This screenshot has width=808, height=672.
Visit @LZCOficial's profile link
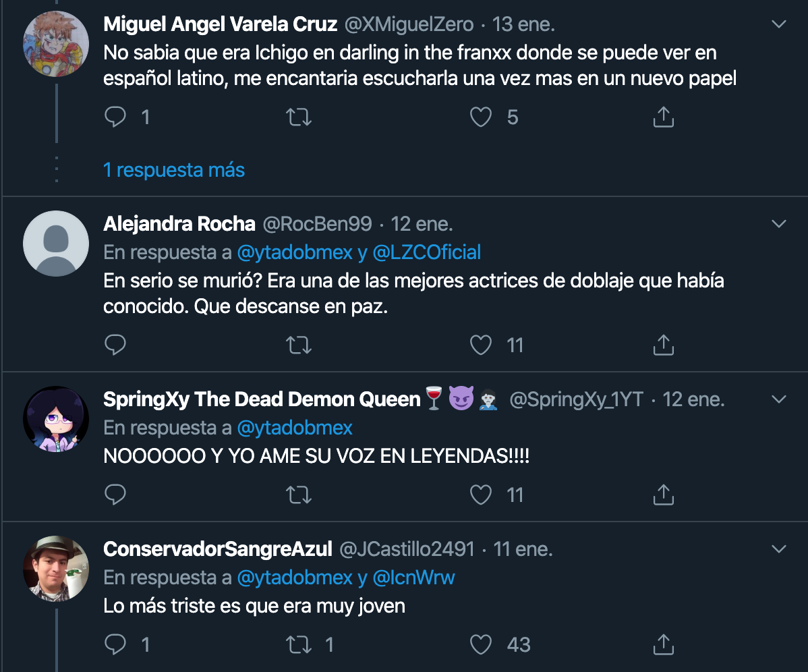[431, 252]
